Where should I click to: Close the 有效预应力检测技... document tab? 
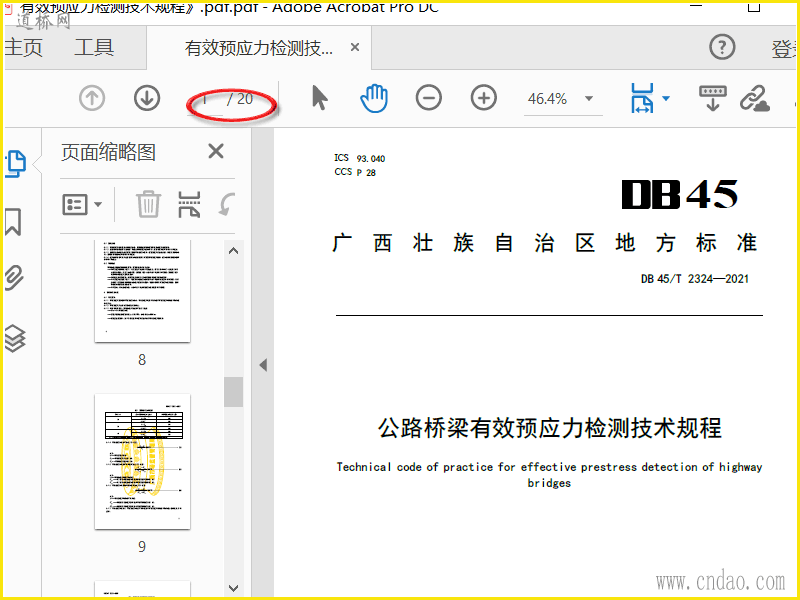[x=355, y=47]
